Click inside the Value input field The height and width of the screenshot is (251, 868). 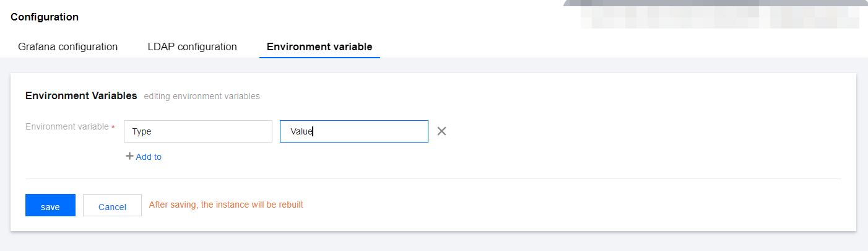click(x=354, y=131)
